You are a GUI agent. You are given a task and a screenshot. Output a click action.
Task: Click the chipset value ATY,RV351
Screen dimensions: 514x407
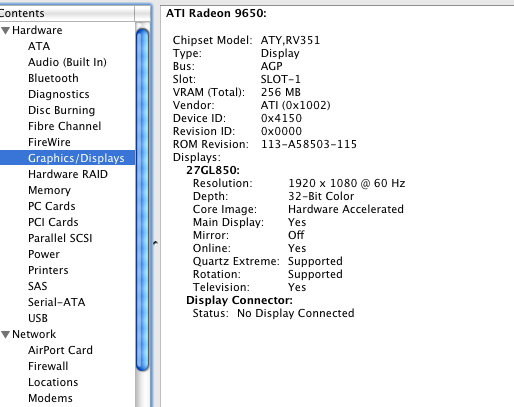point(290,40)
